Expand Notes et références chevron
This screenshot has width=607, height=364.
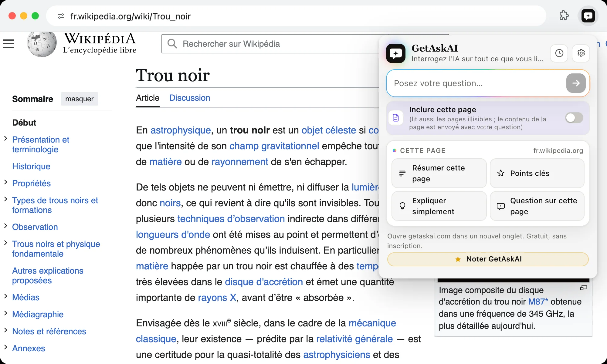(5, 330)
